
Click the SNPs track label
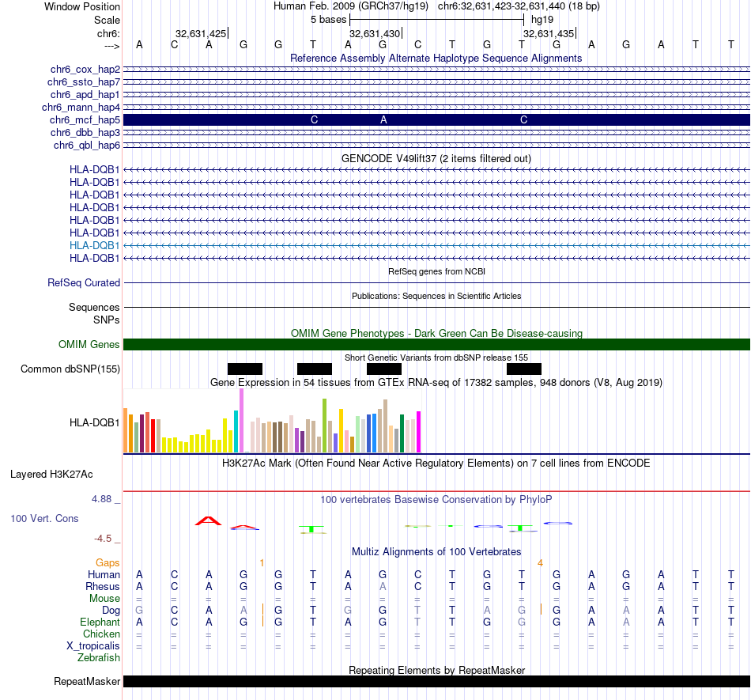(107, 320)
